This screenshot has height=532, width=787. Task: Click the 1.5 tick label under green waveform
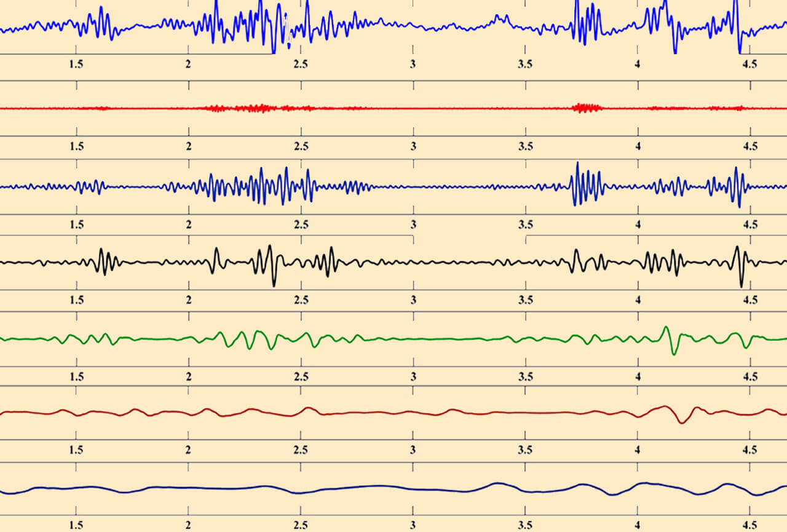click(x=76, y=376)
